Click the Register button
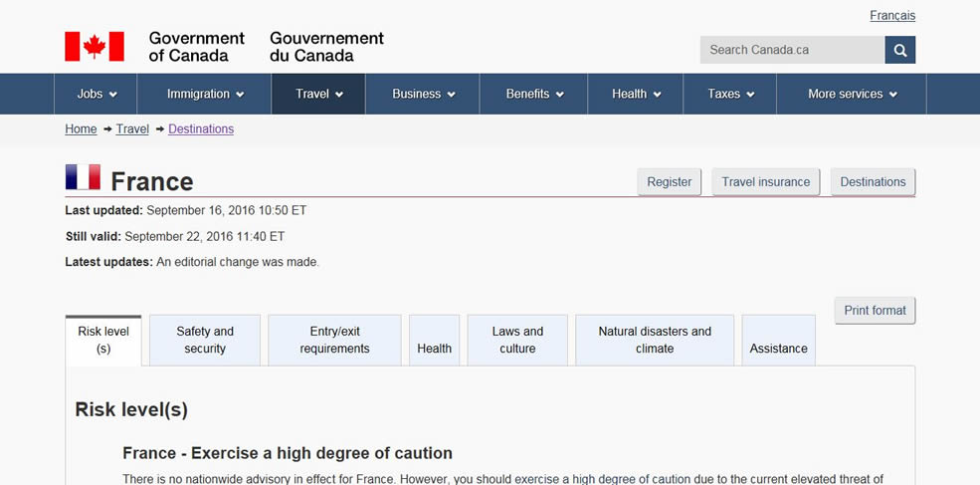This screenshot has height=485, width=980. pos(670,182)
